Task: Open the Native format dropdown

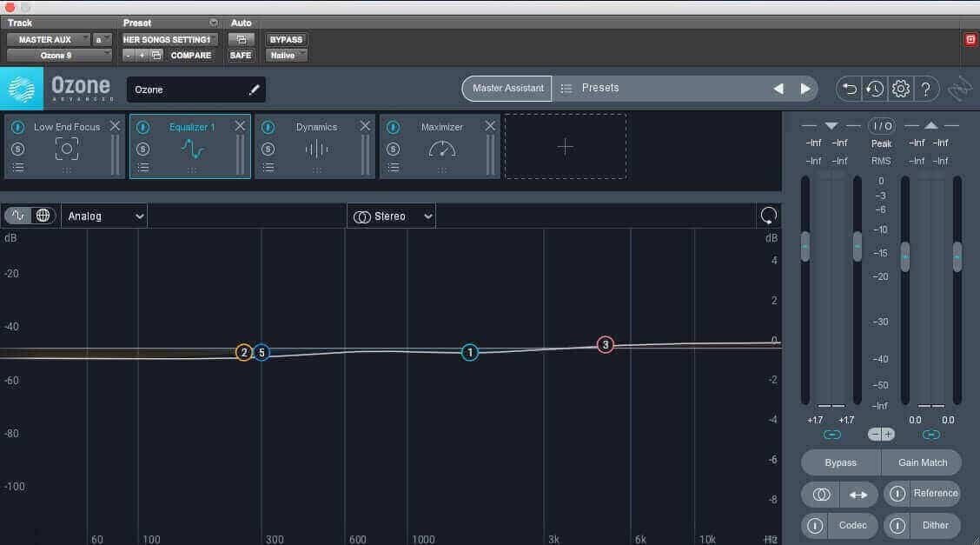Action: click(286, 56)
